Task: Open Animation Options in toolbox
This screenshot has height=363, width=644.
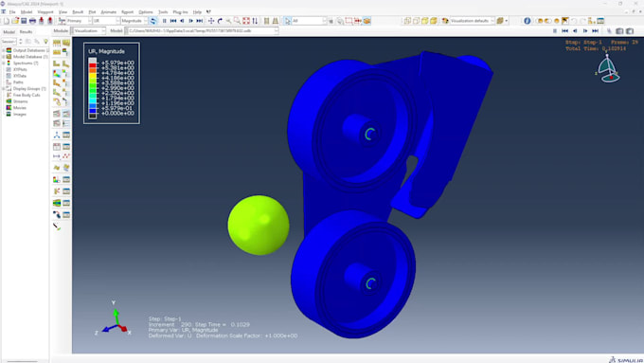Action: pyautogui.click(x=65, y=123)
